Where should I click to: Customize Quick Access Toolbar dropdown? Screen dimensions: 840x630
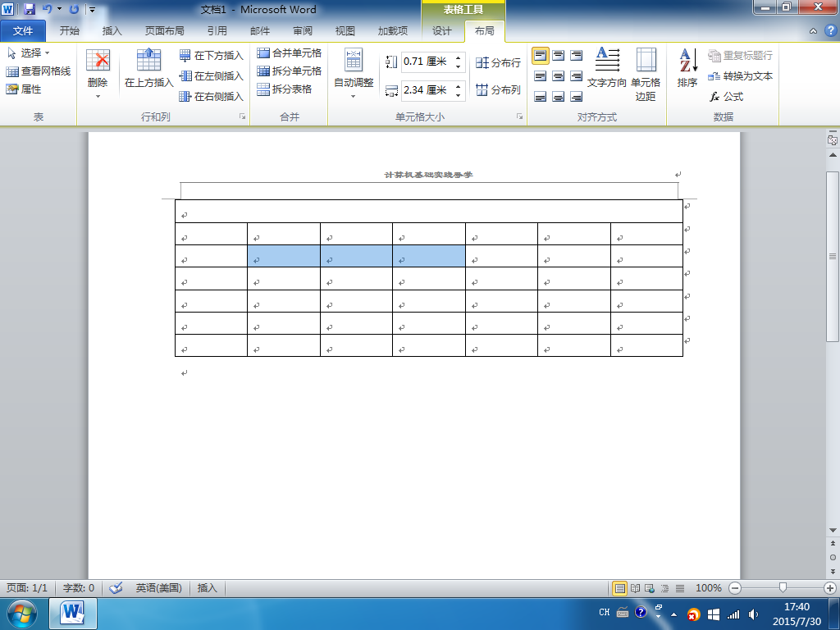point(92,9)
